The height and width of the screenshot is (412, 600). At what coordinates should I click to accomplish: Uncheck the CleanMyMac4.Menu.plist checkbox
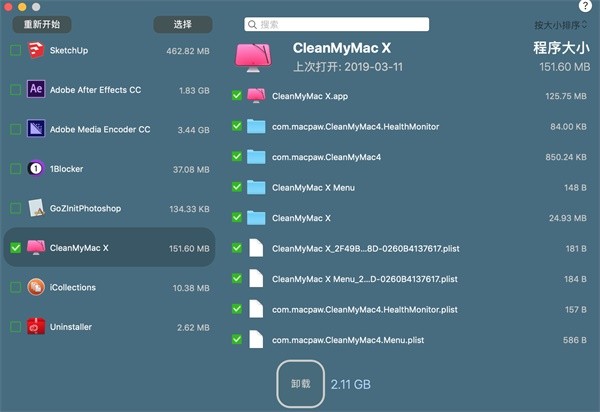point(237,339)
